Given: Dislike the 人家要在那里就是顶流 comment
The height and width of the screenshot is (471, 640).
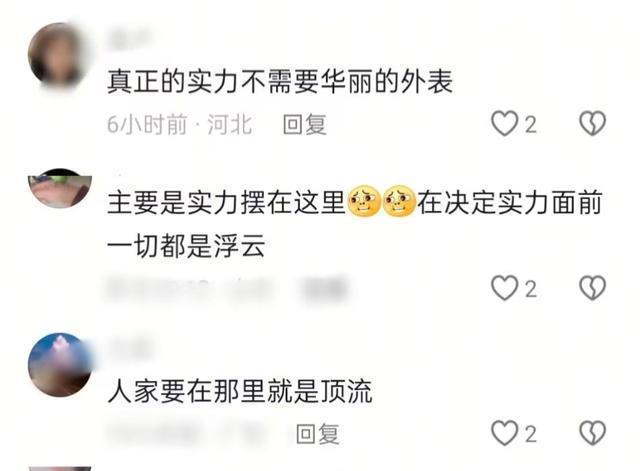Looking at the screenshot, I should [x=593, y=433].
